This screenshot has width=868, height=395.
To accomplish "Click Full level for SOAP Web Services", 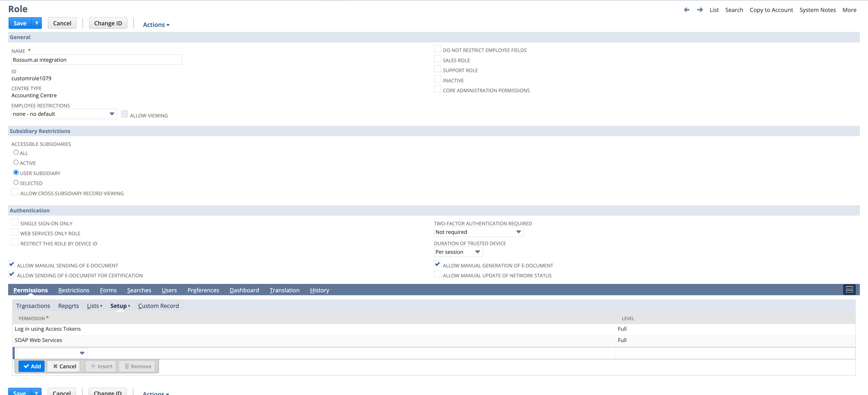I will [x=622, y=340].
